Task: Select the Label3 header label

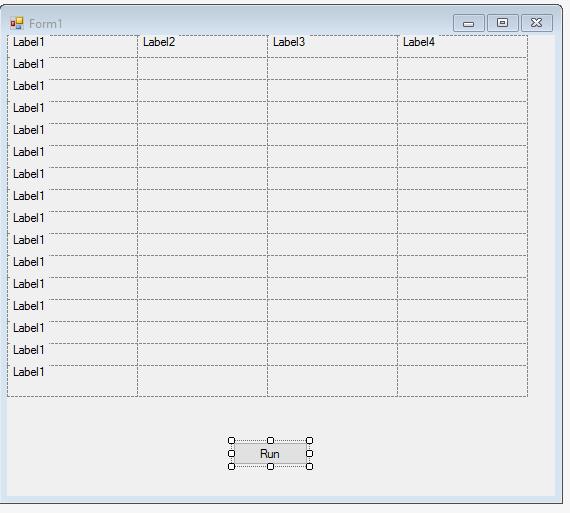Action: pos(289,42)
